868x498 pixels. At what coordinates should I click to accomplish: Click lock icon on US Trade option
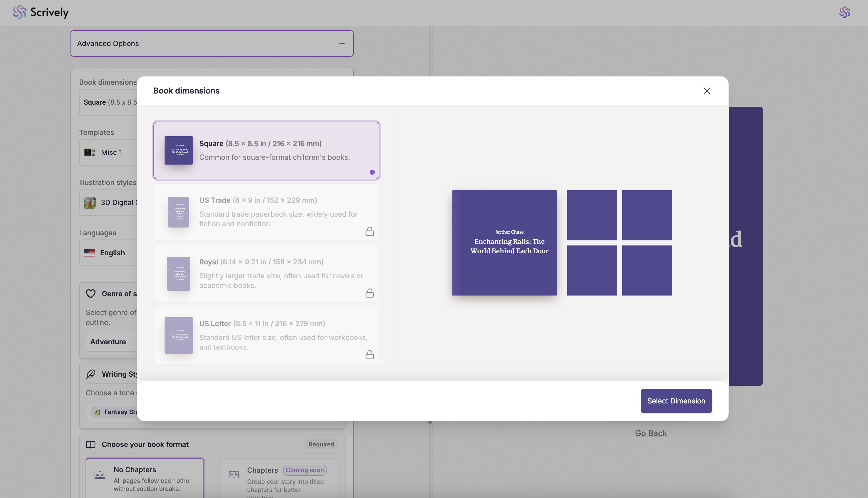[x=369, y=232]
